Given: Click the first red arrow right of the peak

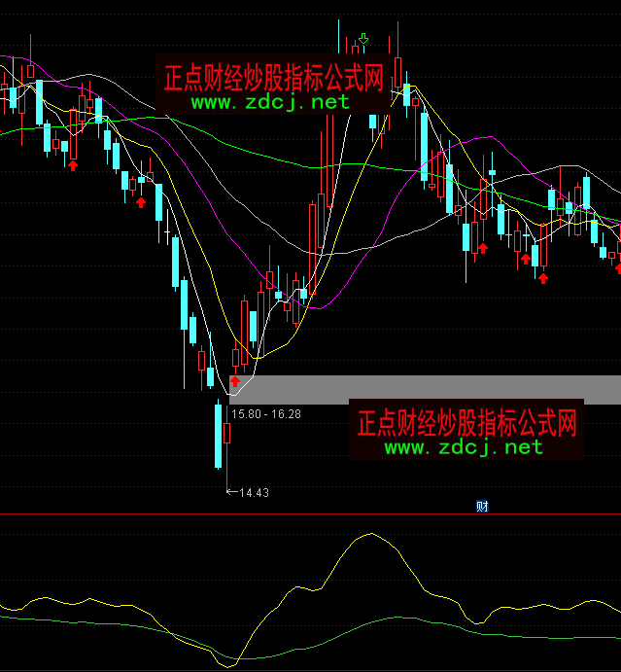Looking at the screenshot, I should pos(481,248).
